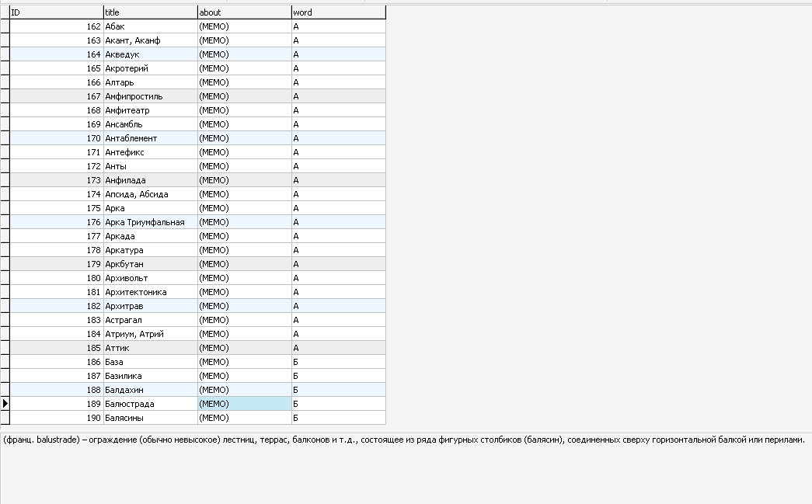Image resolution: width=812 pixels, height=504 pixels.
Task: Click the current-row arrow indicator beside row 189
Action: coord(5,404)
